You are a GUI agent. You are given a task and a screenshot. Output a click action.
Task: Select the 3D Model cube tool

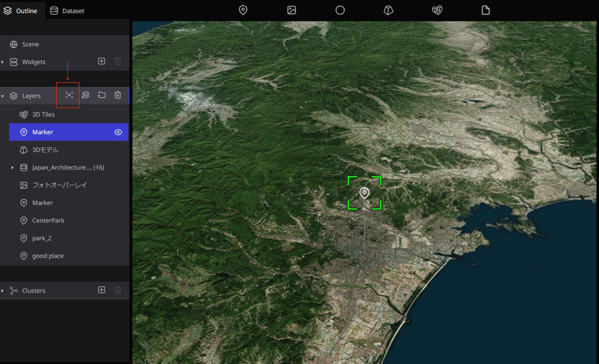point(388,10)
